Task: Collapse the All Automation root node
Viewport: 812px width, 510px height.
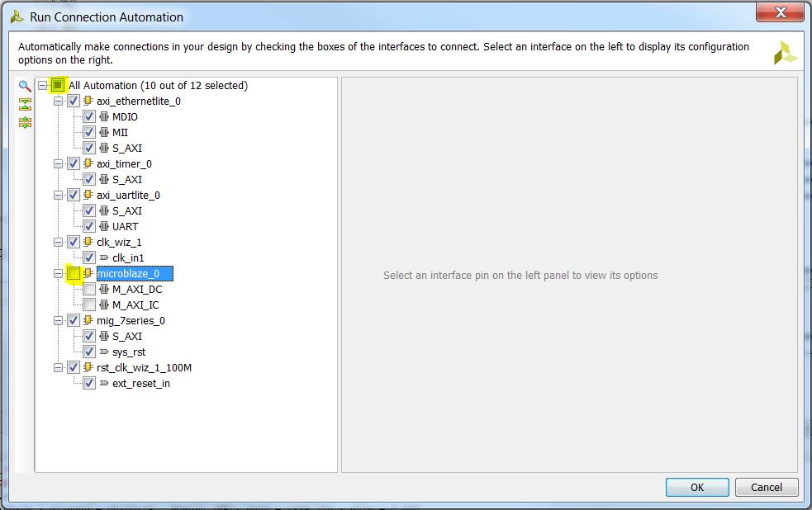Action: [42, 85]
